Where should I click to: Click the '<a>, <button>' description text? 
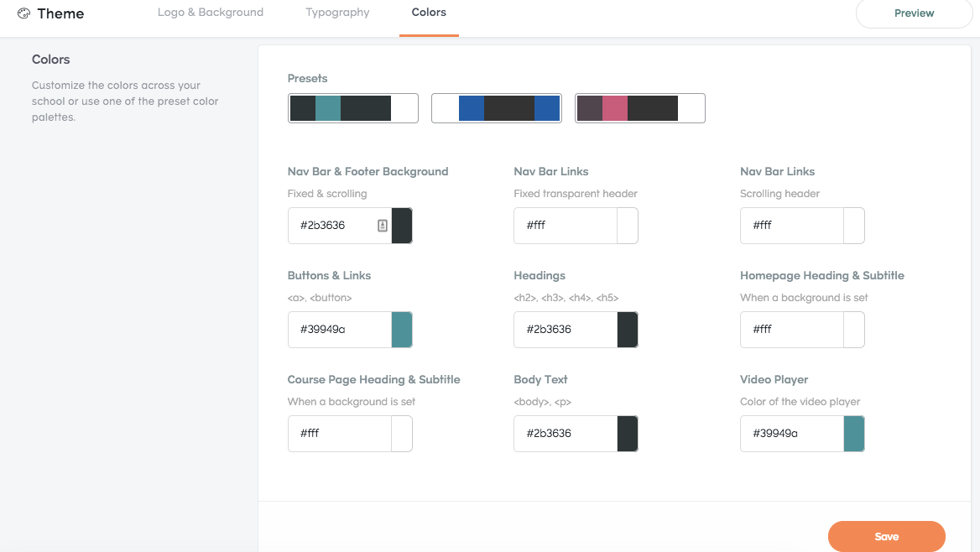click(x=320, y=298)
